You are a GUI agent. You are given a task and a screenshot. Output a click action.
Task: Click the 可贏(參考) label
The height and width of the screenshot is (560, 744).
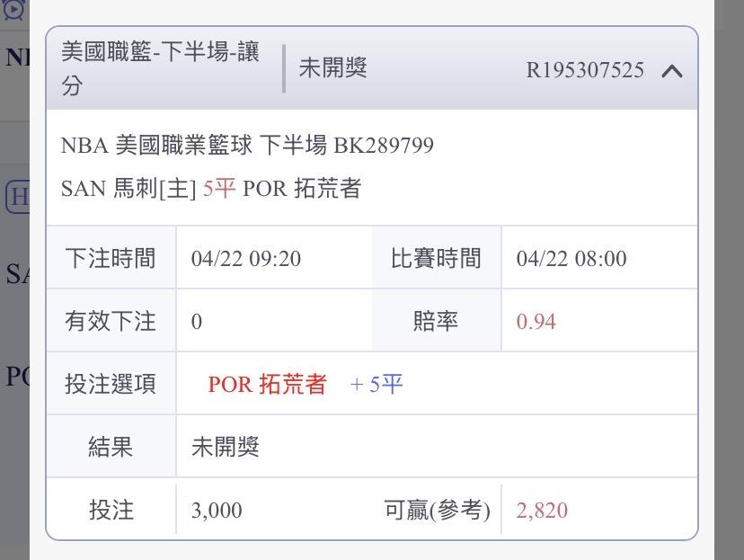437,511
